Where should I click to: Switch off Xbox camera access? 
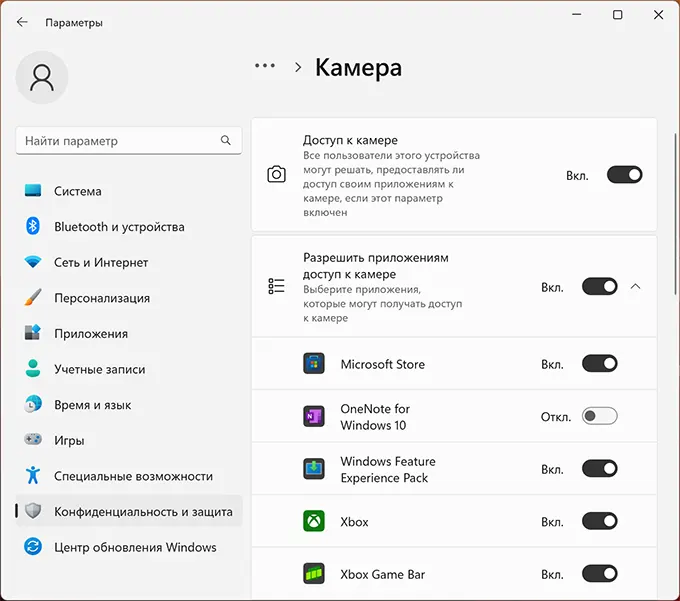pos(599,521)
